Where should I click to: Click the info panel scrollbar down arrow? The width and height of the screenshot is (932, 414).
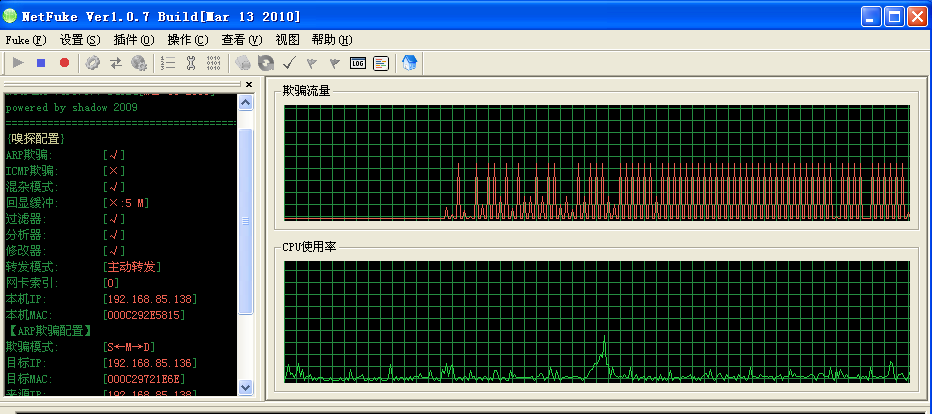(x=245, y=387)
